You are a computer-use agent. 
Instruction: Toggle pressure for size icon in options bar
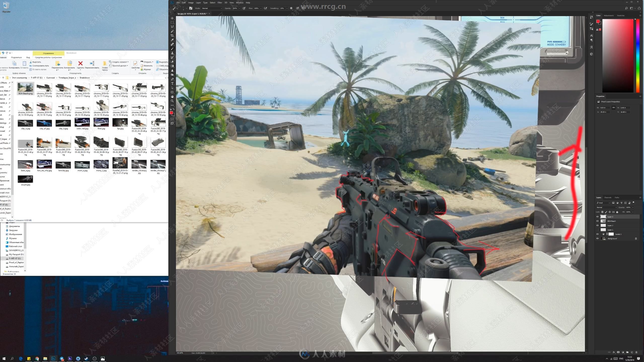(x=297, y=8)
